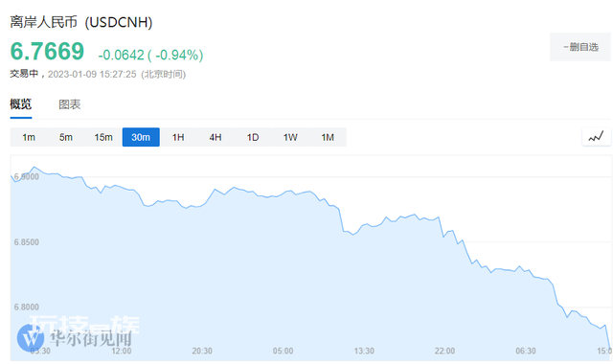The width and height of the screenshot is (613, 364).
Task: Click chart at 22:00 time marker
Action: (444, 352)
